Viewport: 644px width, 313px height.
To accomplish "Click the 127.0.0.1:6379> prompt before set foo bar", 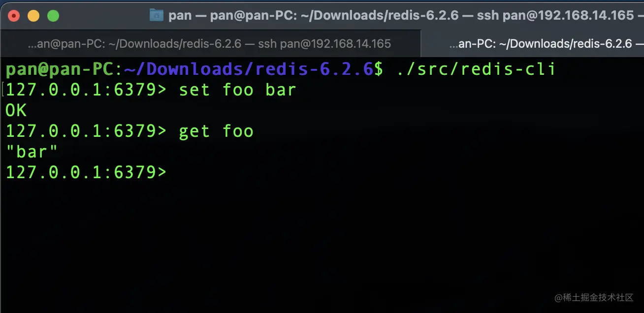I will (86, 90).
